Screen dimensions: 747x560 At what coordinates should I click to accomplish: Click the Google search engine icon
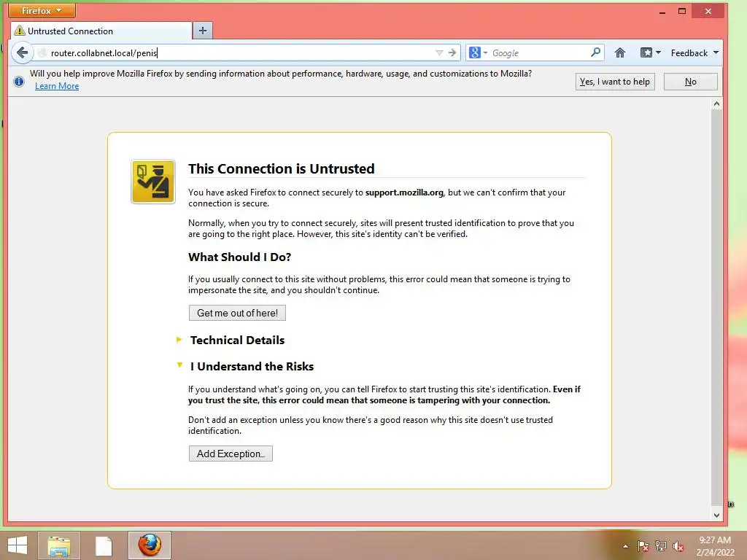(x=474, y=52)
